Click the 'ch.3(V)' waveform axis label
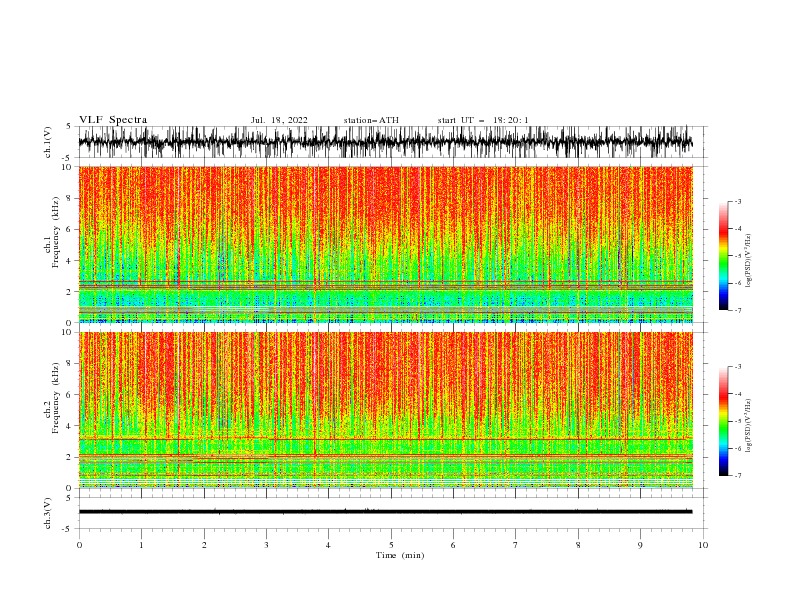792x612 pixels. coord(48,514)
